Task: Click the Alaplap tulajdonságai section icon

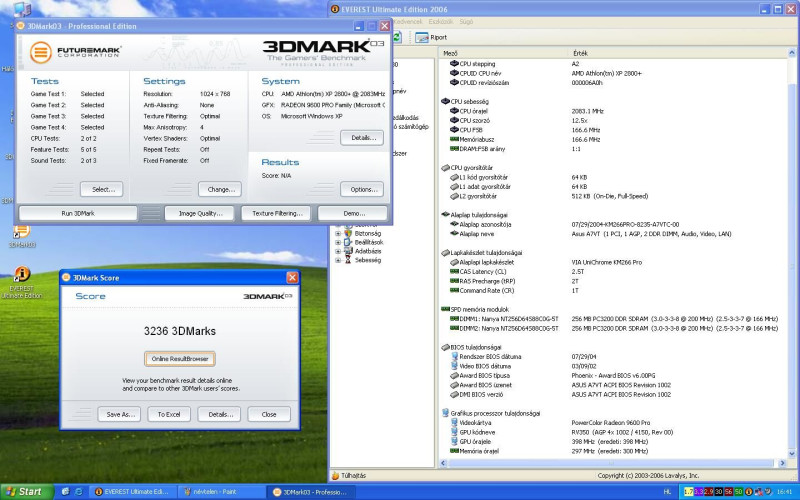Action: pos(445,215)
